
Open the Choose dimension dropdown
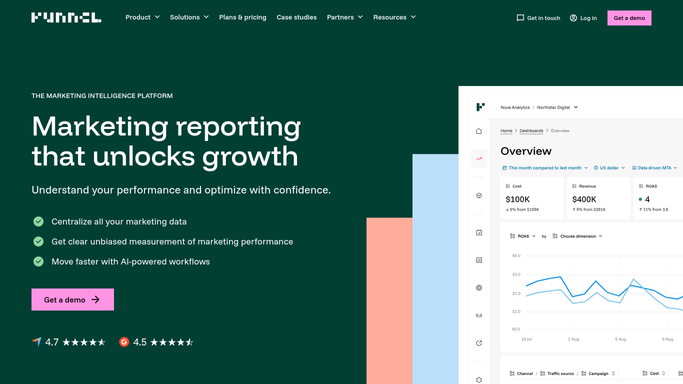pos(577,236)
